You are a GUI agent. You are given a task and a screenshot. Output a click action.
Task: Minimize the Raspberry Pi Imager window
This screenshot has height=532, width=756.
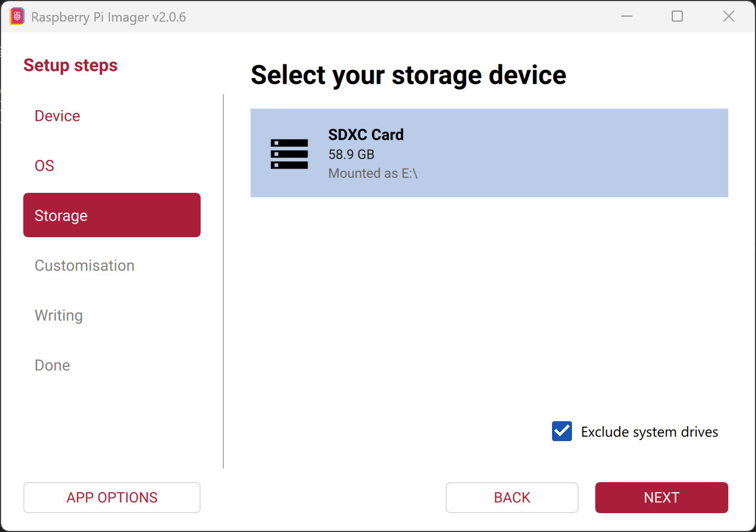tap(627, 17)
